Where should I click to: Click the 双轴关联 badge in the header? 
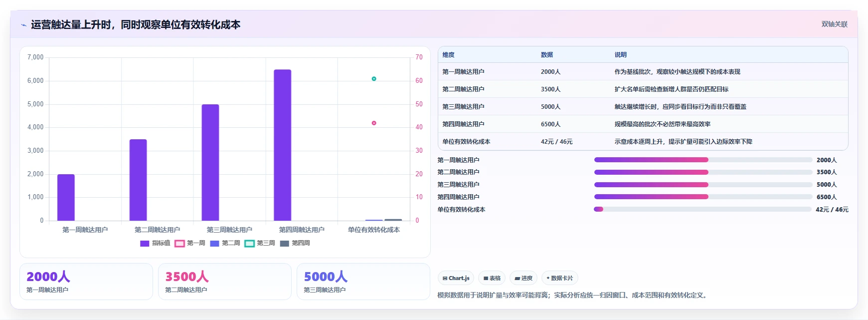pyautogui.click(x=834, y=24)
